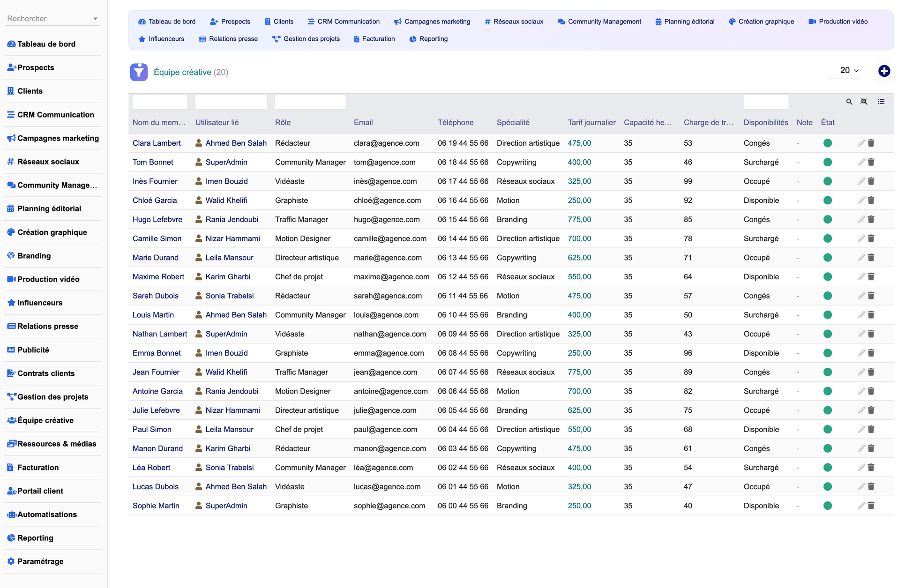Open linked user SuperAdmin in Sophie Martin row

[226, 506]
